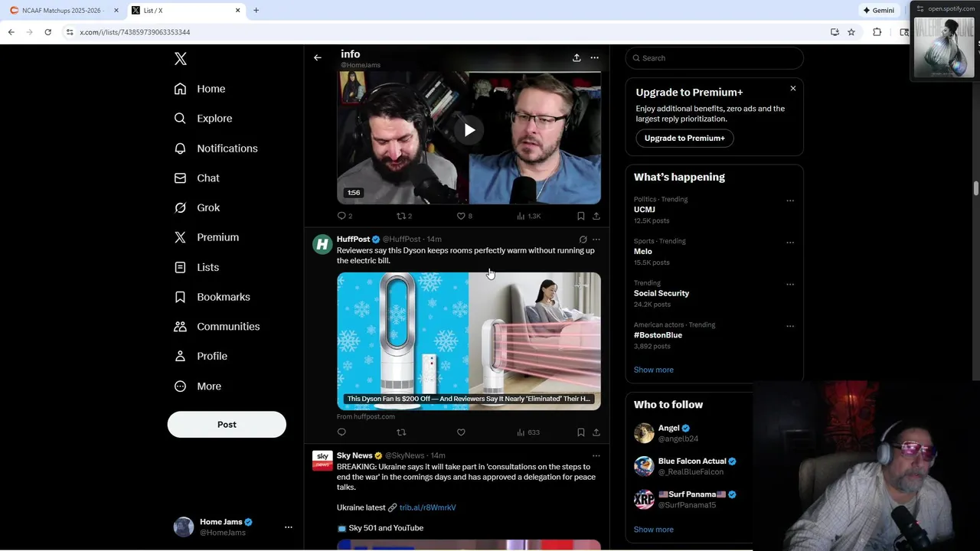Screen dimensions: 980x551
Task: Open Grok from sidebar
Action: (197, 207)
